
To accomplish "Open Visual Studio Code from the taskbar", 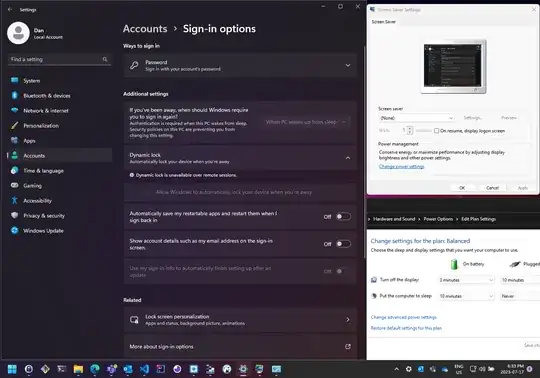I will pyautogui.click(x=144, y=369).
